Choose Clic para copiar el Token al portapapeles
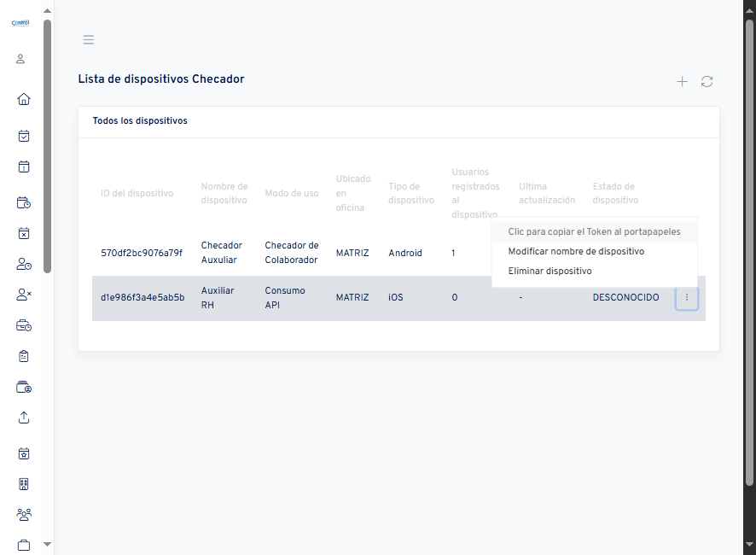The height and width of the screenshot is (555, 756). [594, 231]
